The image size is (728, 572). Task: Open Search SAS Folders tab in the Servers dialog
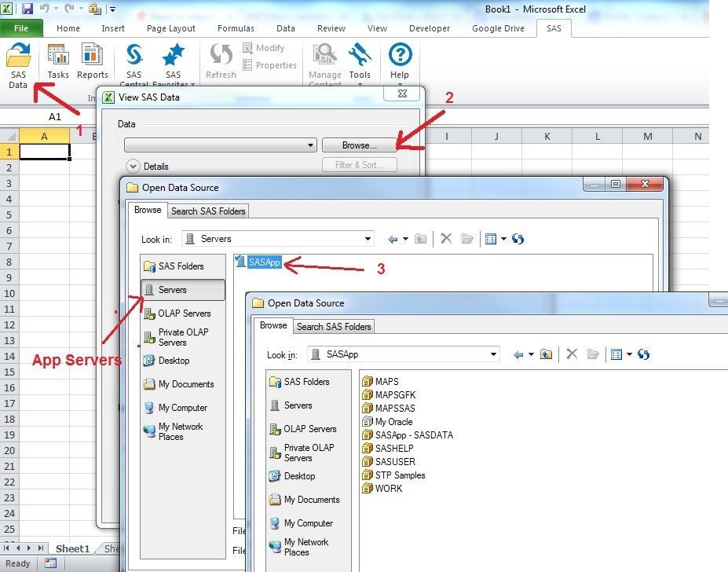tap(208, 211)
